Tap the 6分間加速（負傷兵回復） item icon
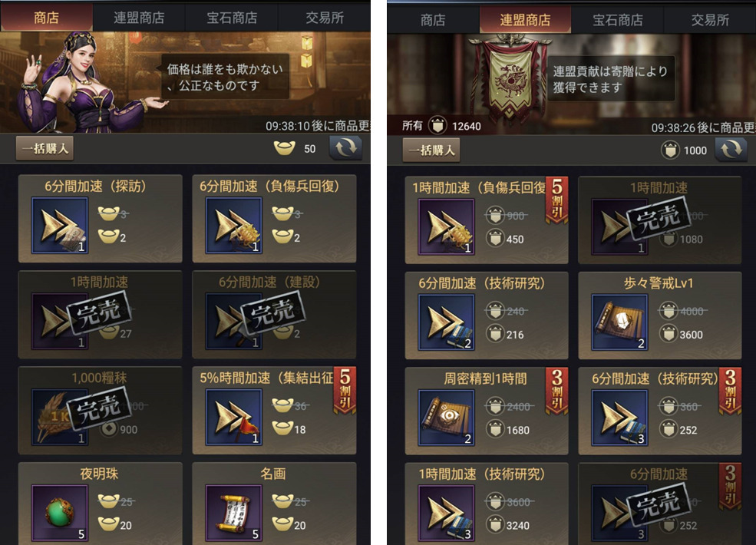The width and height of the screenshot is (756, 545). coord(234,225)
